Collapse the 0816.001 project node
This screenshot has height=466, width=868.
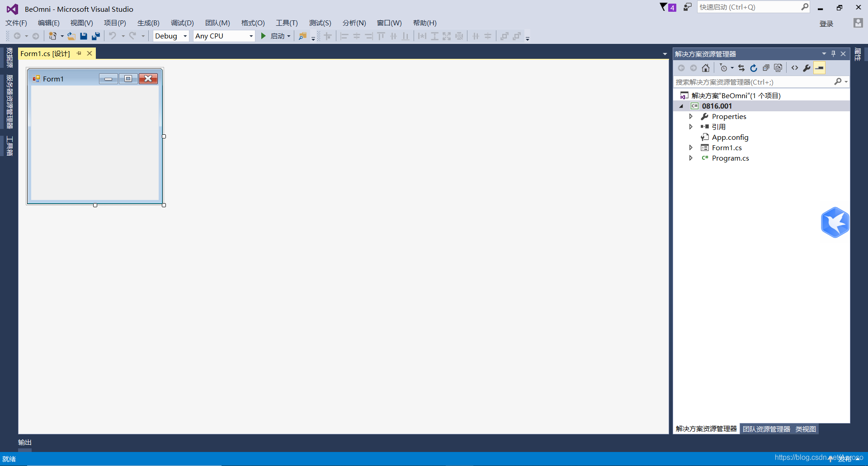681,106
